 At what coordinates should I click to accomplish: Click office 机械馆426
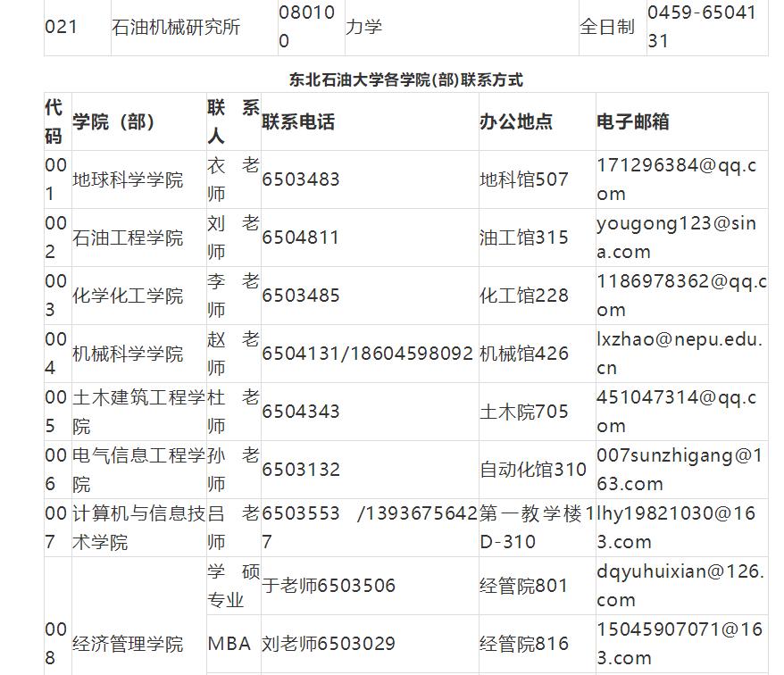524,354
